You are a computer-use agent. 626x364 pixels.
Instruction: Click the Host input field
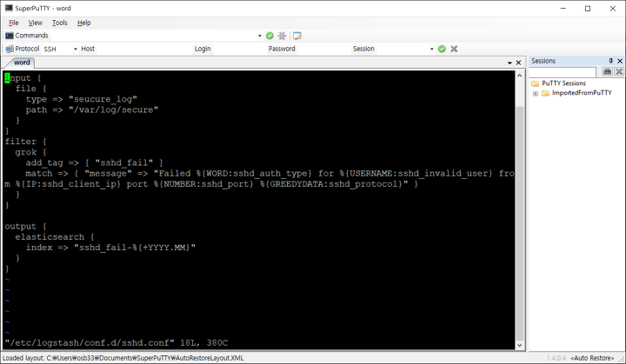[143, 49]
